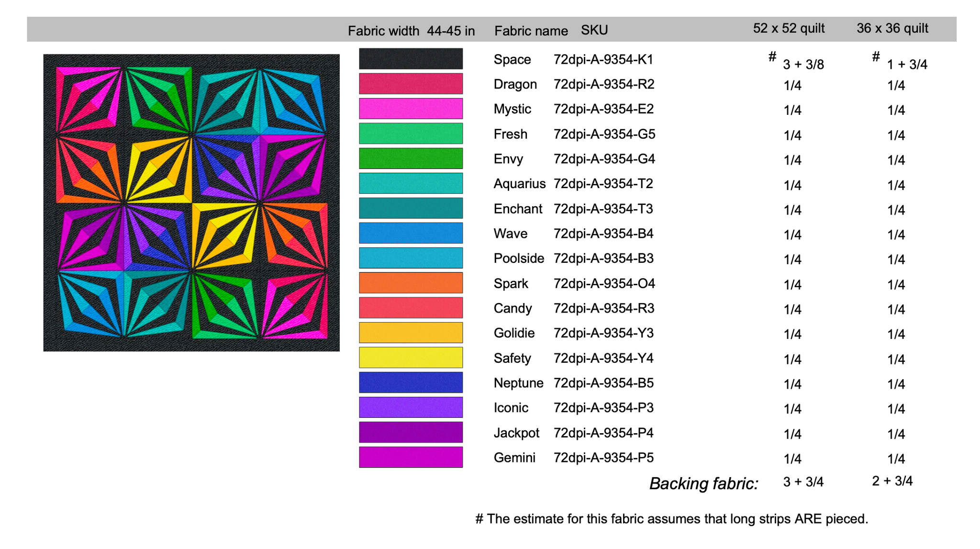Click the fabric name 'Gemini'

[514, 458]
